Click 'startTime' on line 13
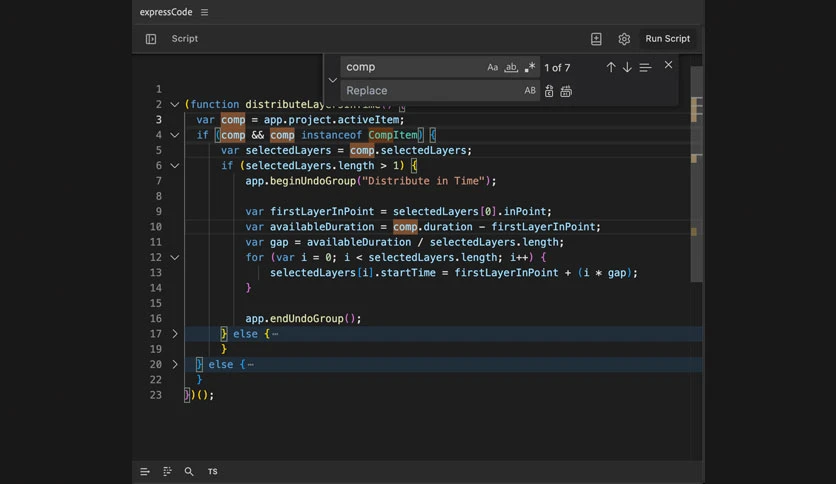The height and width of the screenshot is (484, 836). 408,273
